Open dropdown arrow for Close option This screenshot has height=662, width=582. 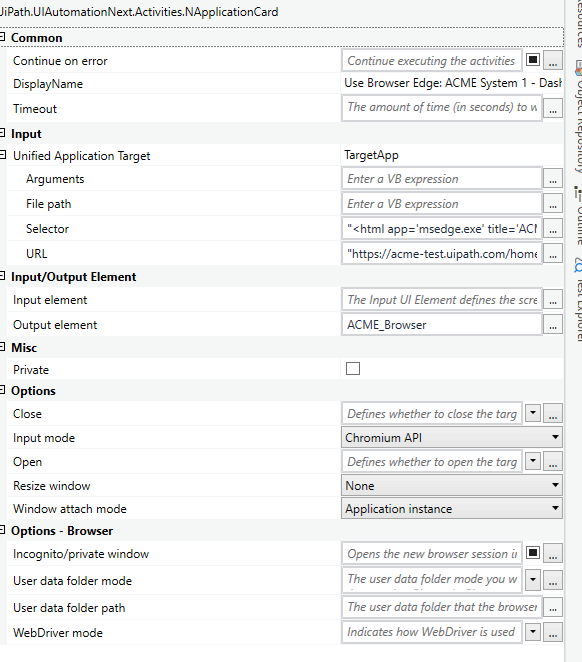(x=533, y=413)
